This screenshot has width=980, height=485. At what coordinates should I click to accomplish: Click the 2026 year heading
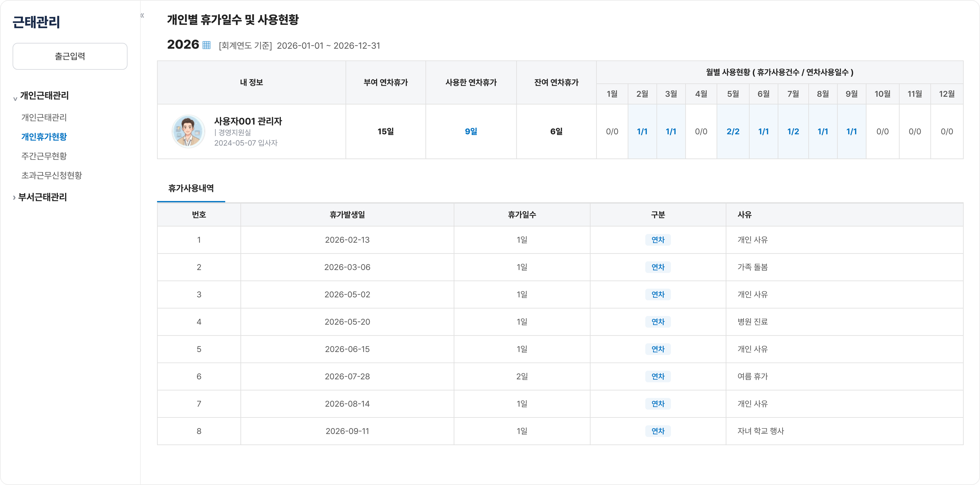[183, 45]
